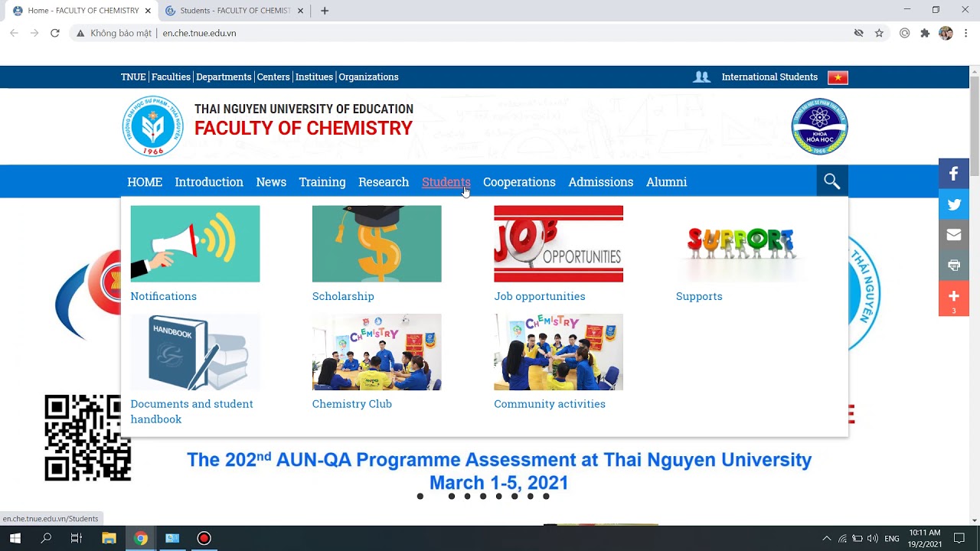Open Job opportunities link
This screenshot has height=551, width=980.
(x=540, y=296)
